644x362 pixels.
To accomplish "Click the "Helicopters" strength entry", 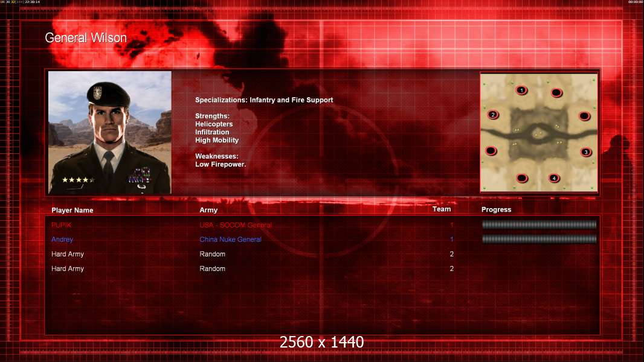I will point(214,124).
